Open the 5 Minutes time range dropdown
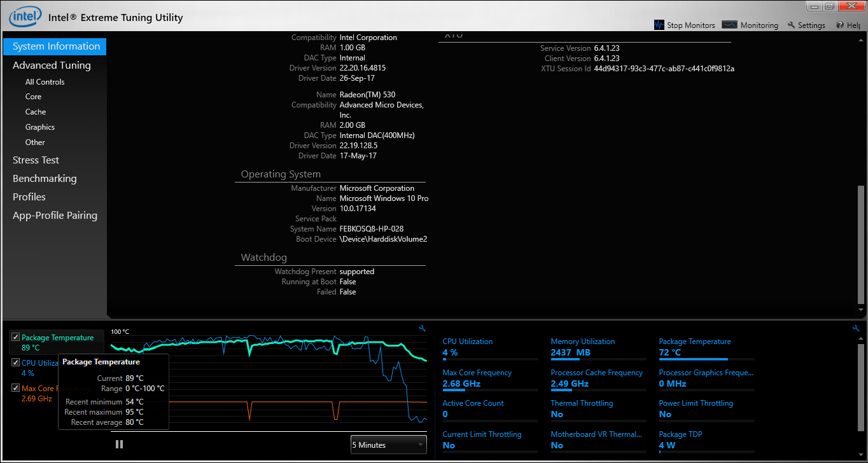This screenshot has height=463, width=868. [x=388, y=445]
